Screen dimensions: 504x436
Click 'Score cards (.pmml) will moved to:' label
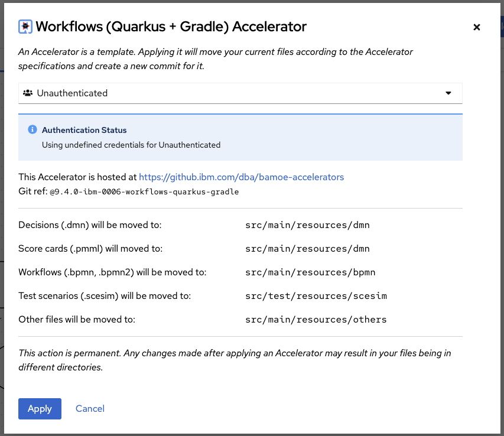pyautogui.click(x=90, y=249)
